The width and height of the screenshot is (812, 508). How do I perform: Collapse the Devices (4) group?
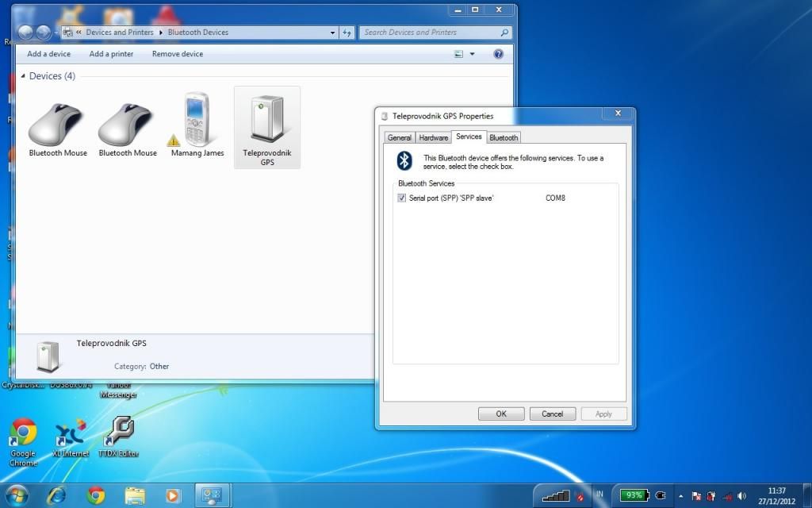point(22,76)
